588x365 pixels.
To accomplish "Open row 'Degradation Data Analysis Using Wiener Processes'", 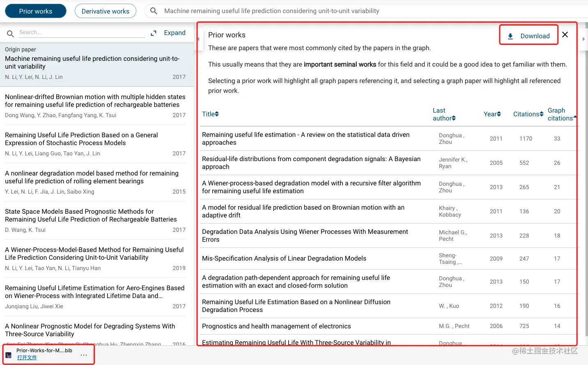I will 388,236.
